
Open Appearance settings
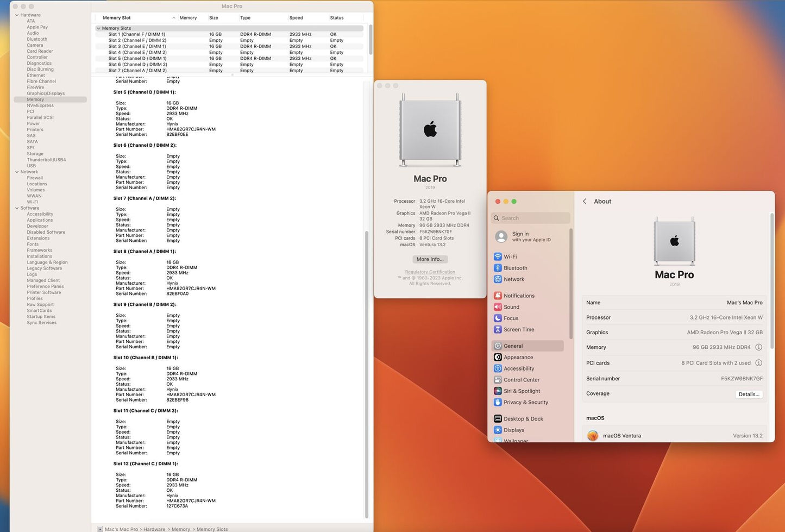518,357
